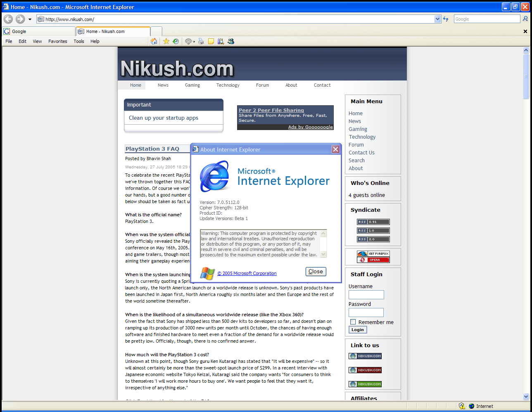Click the Password input field
532x412 pixels.
366,313
